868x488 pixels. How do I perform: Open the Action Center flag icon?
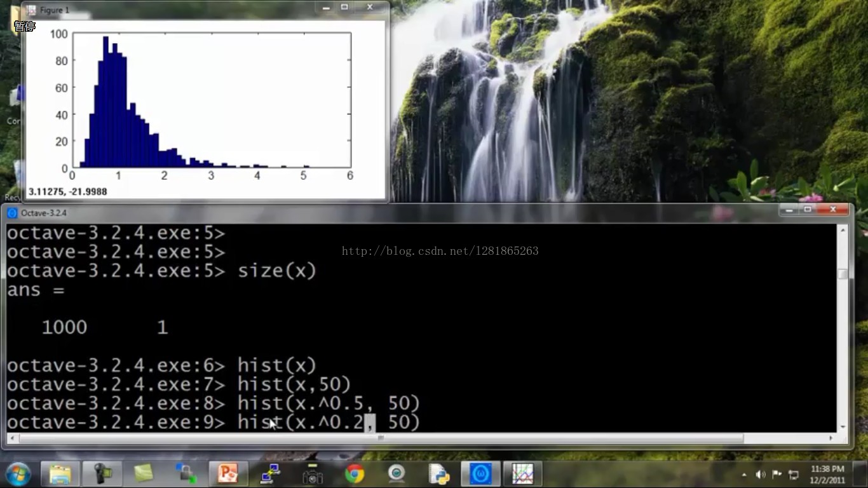click(776, 475)
